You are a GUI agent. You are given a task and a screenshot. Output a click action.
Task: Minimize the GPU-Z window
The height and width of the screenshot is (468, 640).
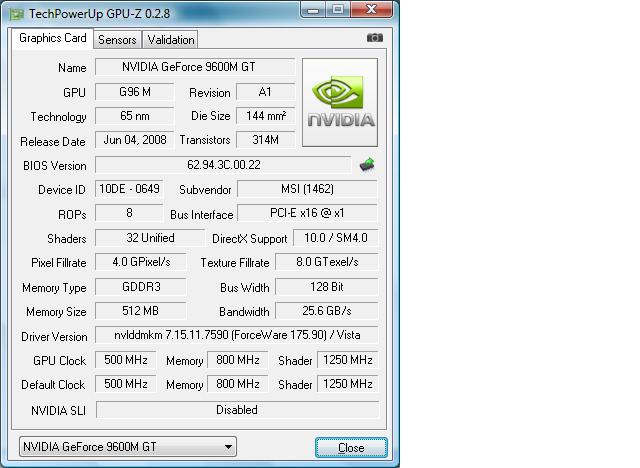(x=313, y=9)
